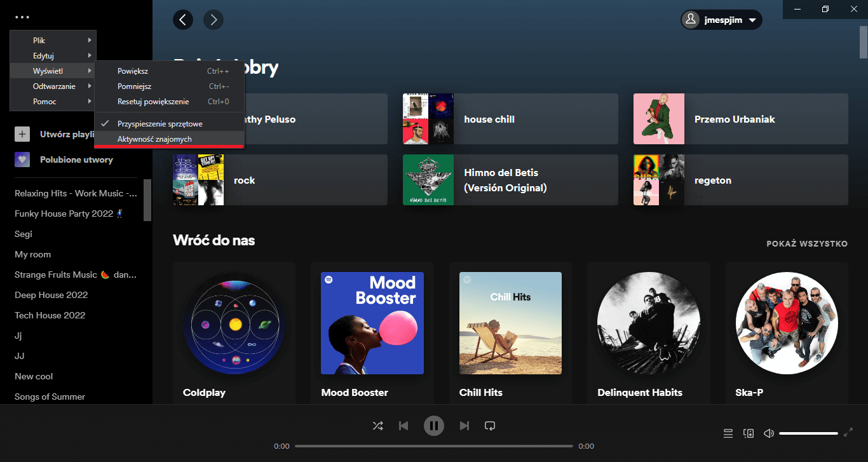Switch to full screen with the expand icon
868x462 pixels.
848,433
